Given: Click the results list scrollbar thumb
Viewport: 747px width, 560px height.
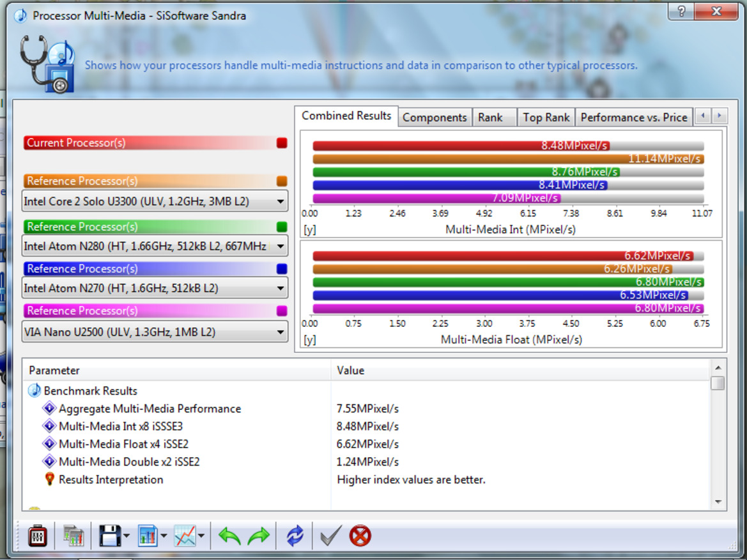Looking at the screenshot, I should pos(718,383).
